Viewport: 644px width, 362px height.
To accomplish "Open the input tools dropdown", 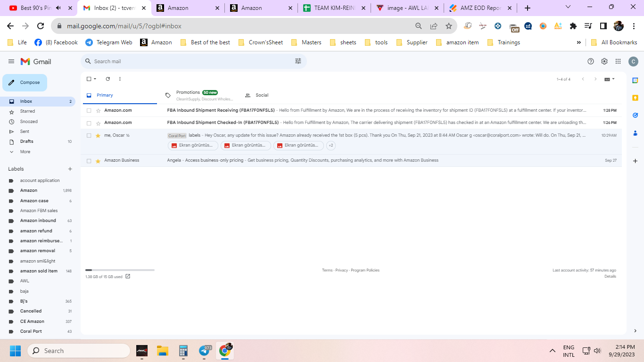I will tap(610, 79).
